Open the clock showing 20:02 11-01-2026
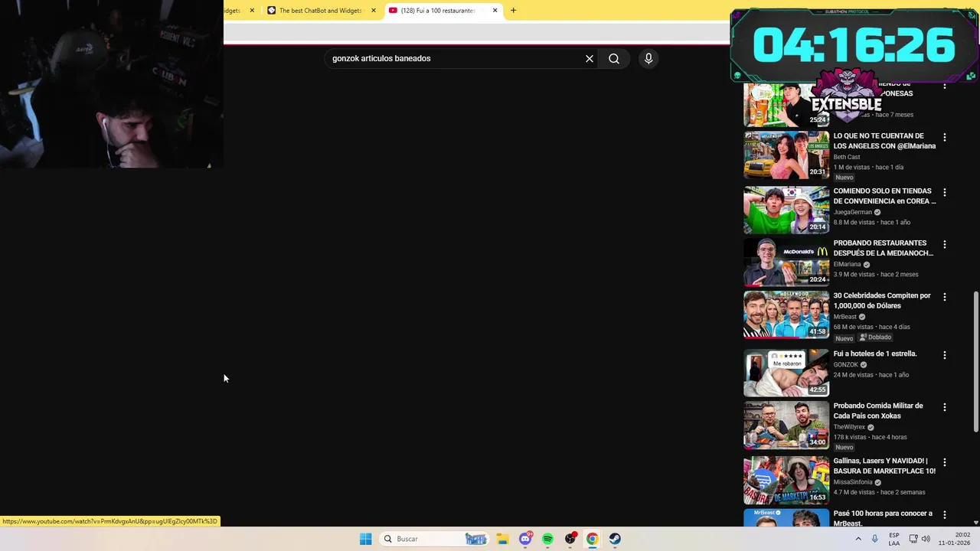The width and height of the screenshot is (980, 551). click(x=955, y=539)
